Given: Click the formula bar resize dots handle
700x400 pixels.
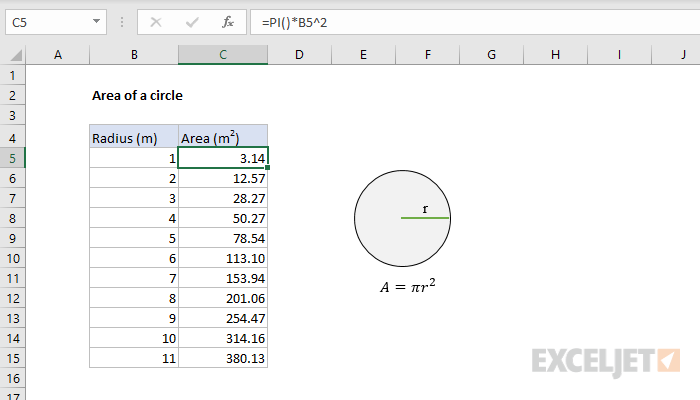Looking at the screenshot, I should [122, 22].
